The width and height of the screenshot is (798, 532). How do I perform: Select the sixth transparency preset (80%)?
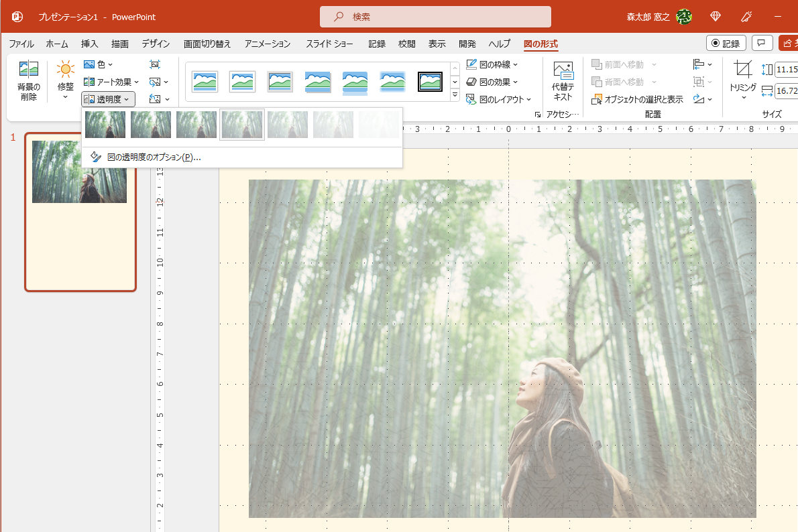click(x=333, y=125)
